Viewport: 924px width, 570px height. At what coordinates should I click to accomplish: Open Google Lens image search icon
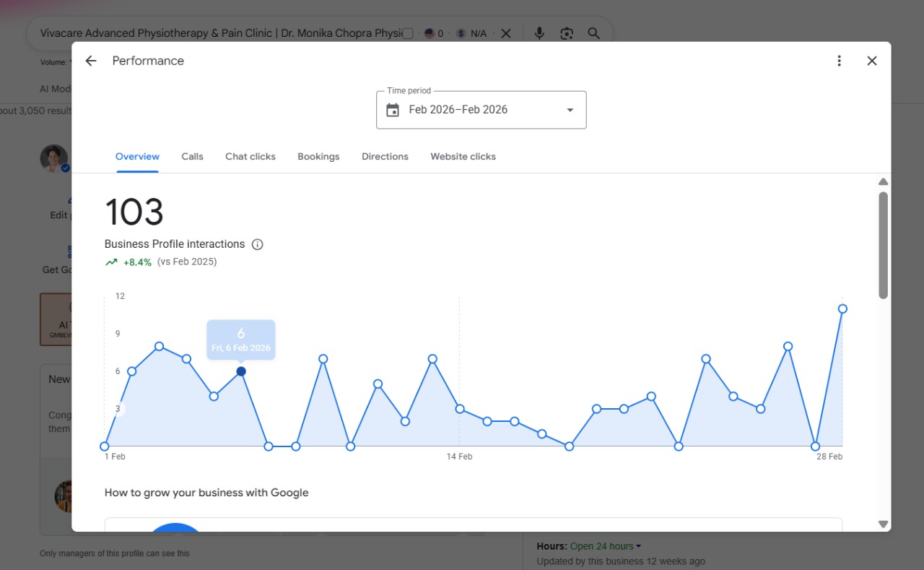pos(567,33)
